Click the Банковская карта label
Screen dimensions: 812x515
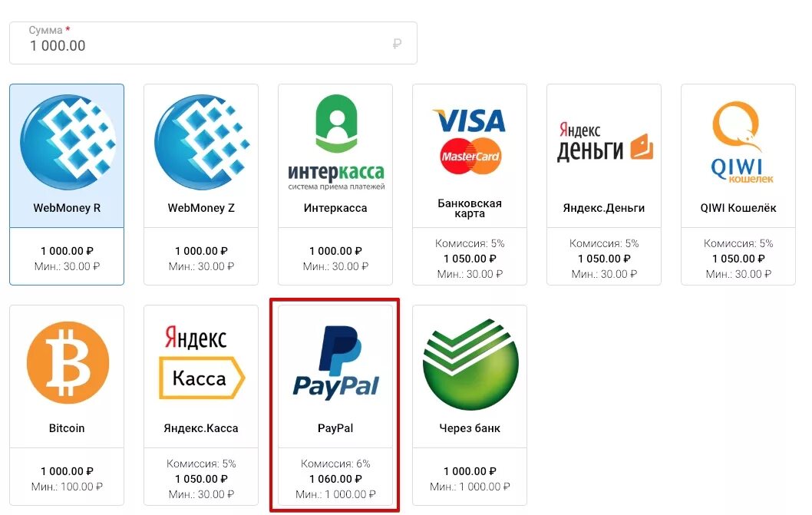[470, 208]
